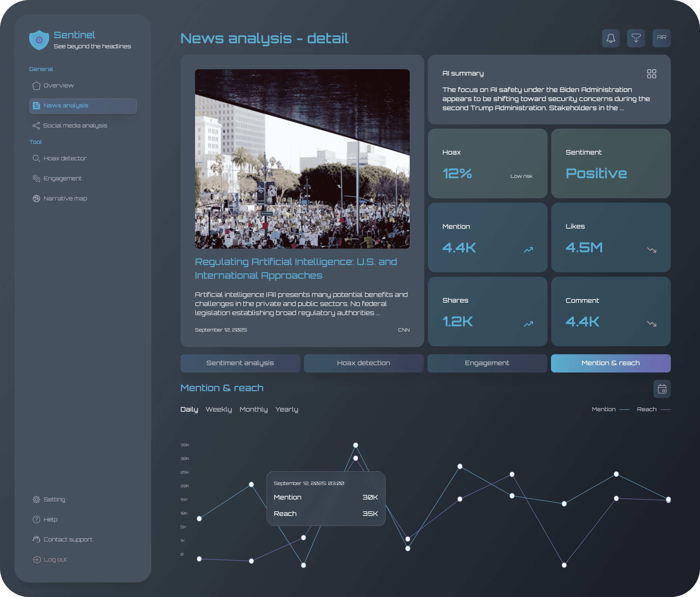Open the AR user avatar
700x597 pixels.
coord(661,38)
